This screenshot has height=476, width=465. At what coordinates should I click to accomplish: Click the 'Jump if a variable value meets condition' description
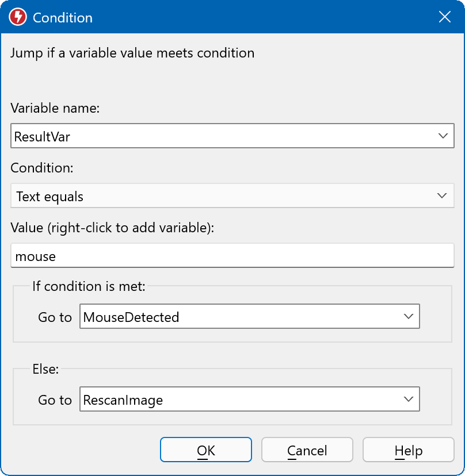[x=132, y=53]
